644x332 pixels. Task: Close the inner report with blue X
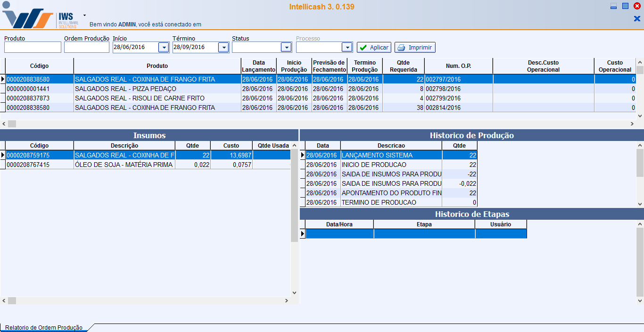[637, 19]
